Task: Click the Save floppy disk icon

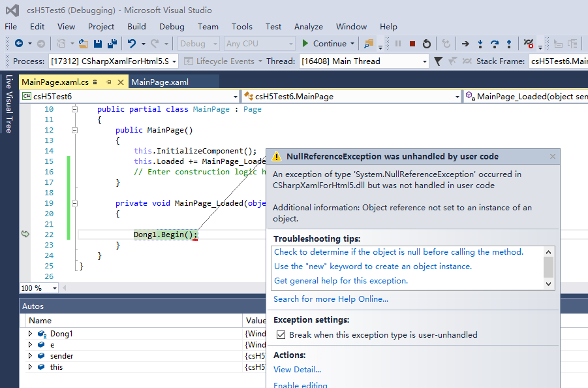Action: click(x=98, y=44)
